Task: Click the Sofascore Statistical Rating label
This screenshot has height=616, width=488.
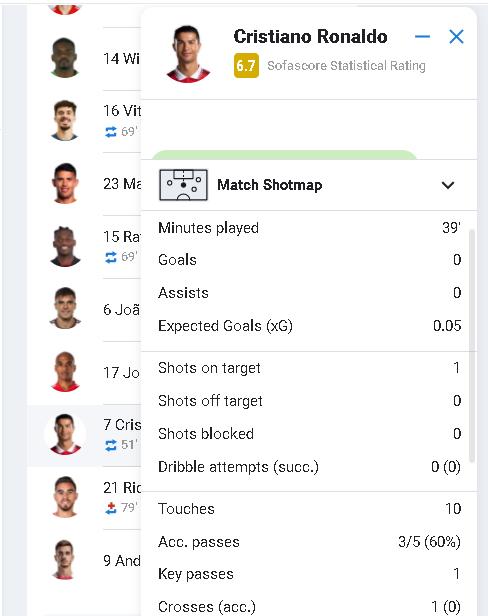Action: click(x=346, y=65)
